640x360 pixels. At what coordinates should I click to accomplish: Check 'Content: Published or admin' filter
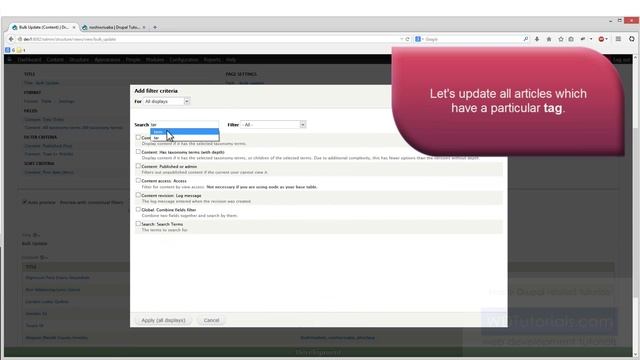tap(138, 166)
